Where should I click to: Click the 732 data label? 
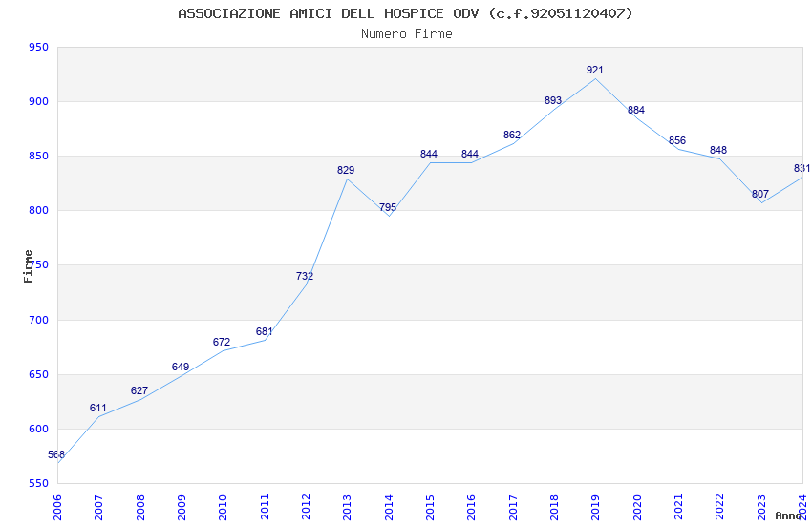tap(305, 276)
